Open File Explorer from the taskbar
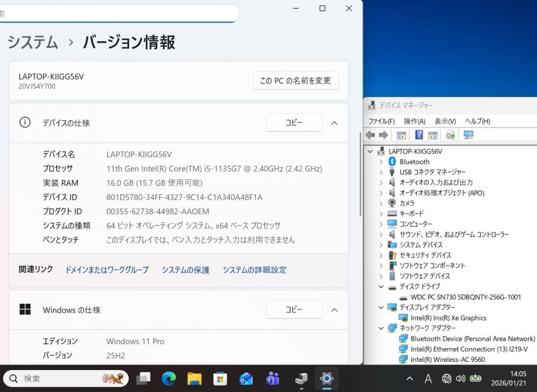This screenshot has width=537, height=392. [x=194, y=379]
